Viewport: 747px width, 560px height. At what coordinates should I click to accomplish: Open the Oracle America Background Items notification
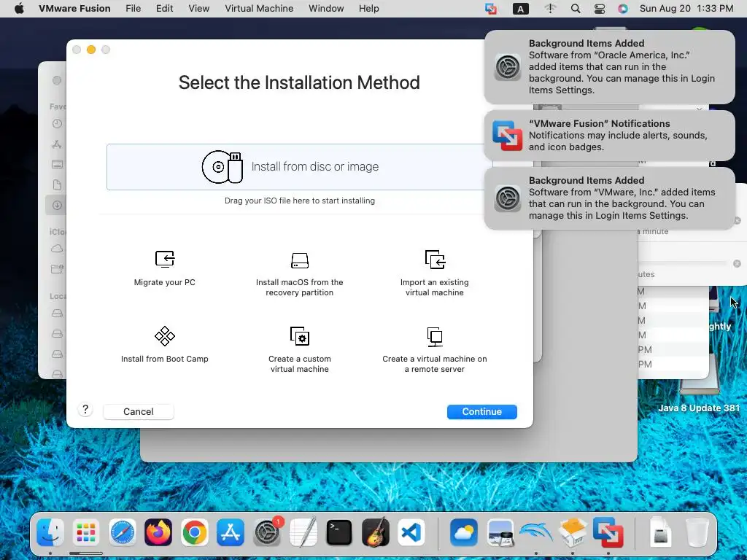pos(610,67)
